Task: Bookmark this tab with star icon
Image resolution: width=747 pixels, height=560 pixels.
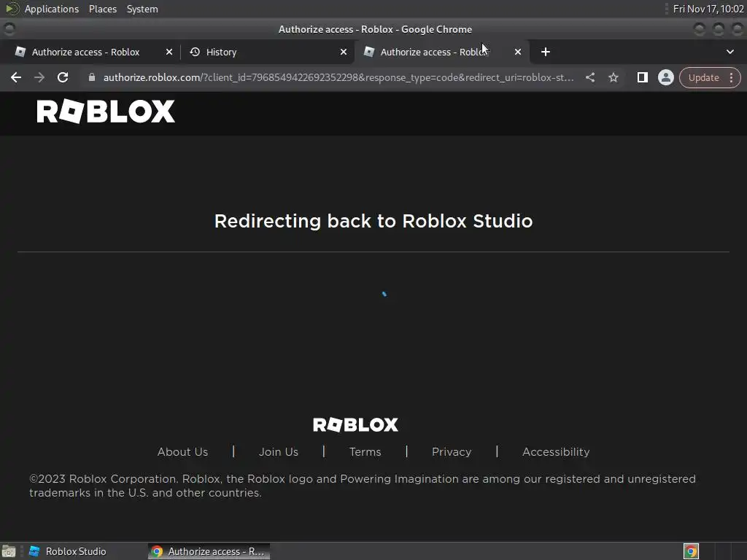Action: 613,77
